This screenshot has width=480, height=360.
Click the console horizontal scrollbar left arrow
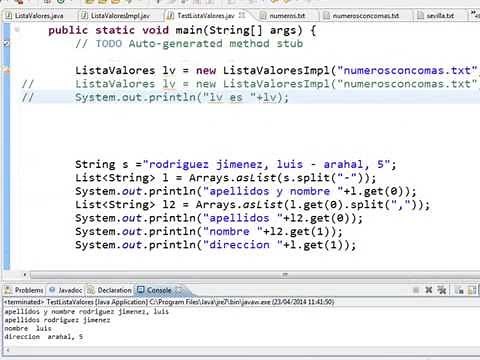7,350
